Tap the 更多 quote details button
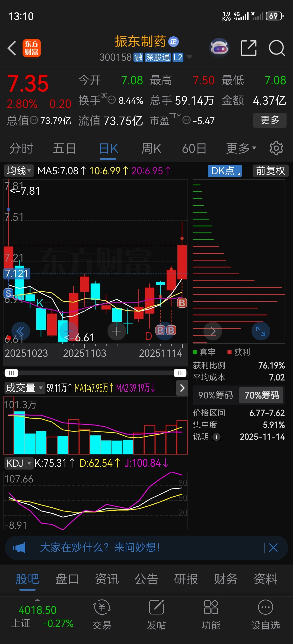Viewport: 293px width, 644px height. point(270,120)
